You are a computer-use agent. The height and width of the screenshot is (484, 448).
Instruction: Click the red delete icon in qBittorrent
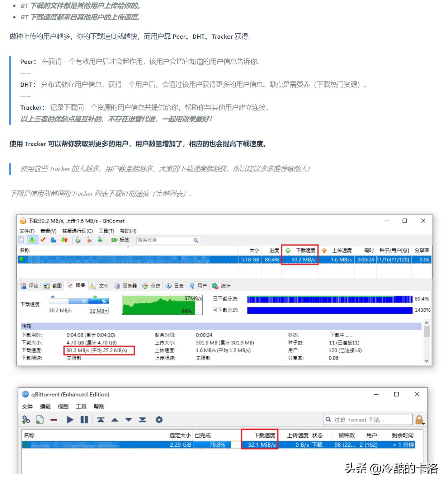pos(54,420)
